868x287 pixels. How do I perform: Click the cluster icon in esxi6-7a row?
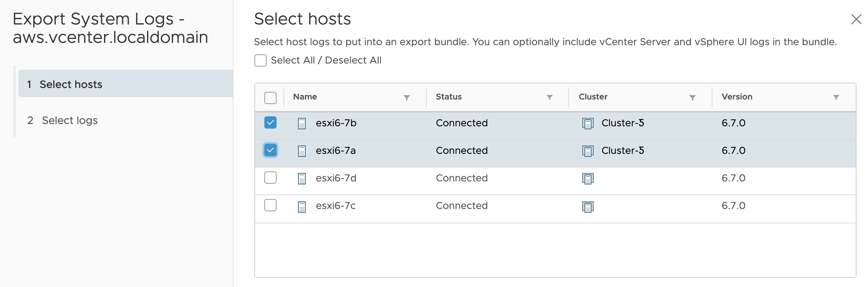pyautogui.click(x=588, y=151)
